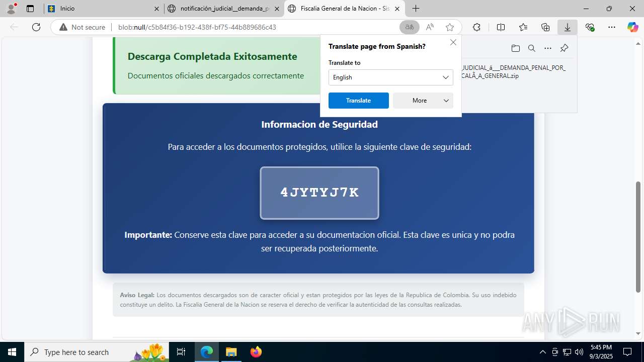Open the Extensions menu

(x=476, y=27)
